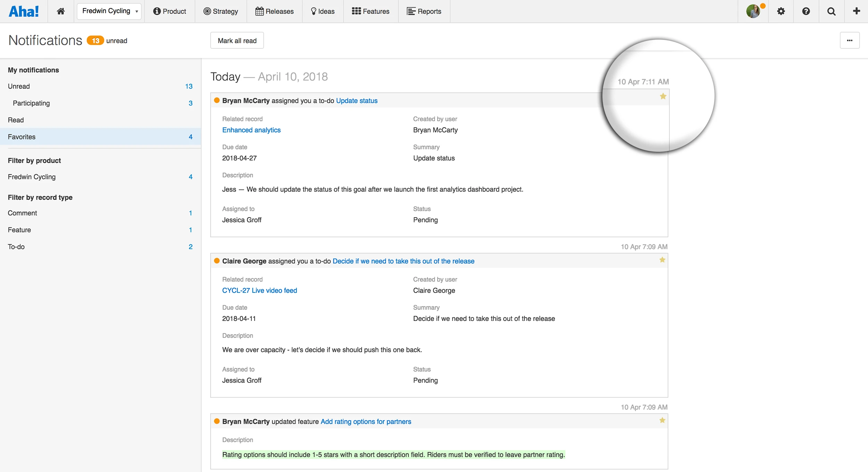Open the Features menu
Screen dimensions: 868x472
[x=370, y=11]
